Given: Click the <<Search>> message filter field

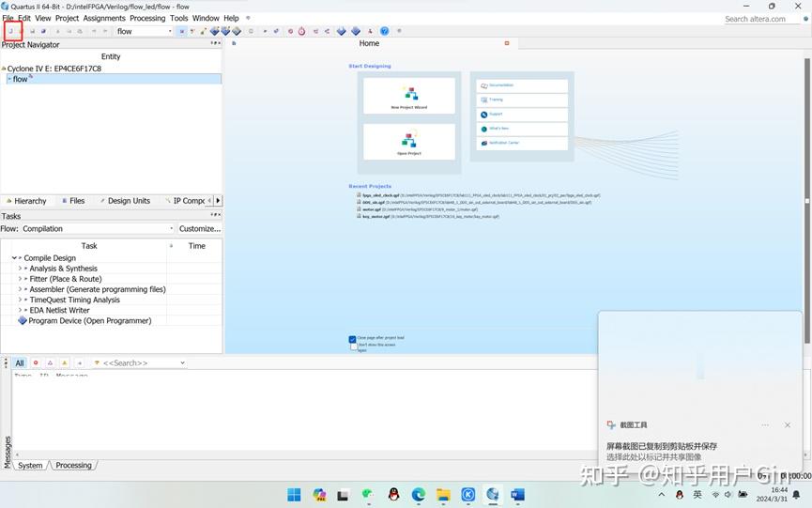Looking at the screenshot, I should 138,363.
